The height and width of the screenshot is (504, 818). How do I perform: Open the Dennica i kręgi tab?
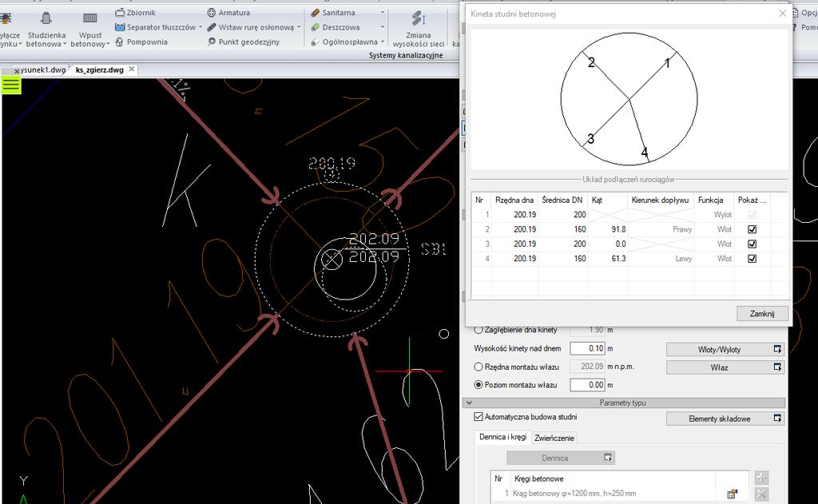pos(503,437)
